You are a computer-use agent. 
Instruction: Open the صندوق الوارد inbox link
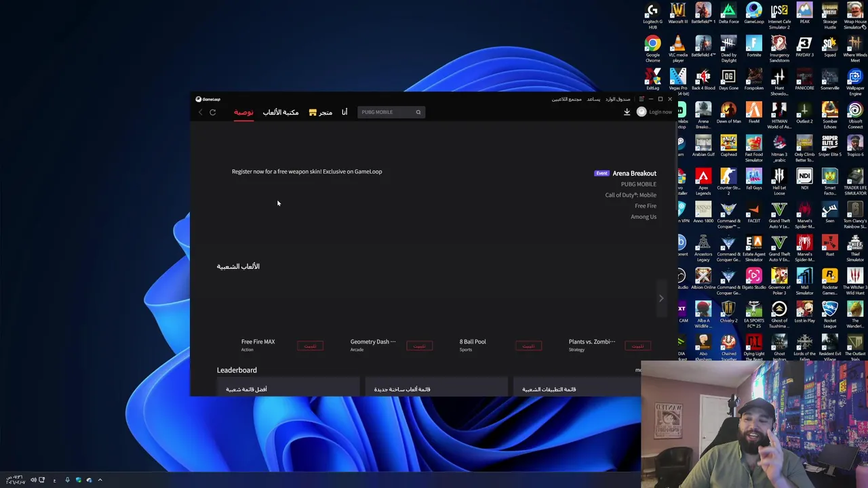click(x=618, y=100)
